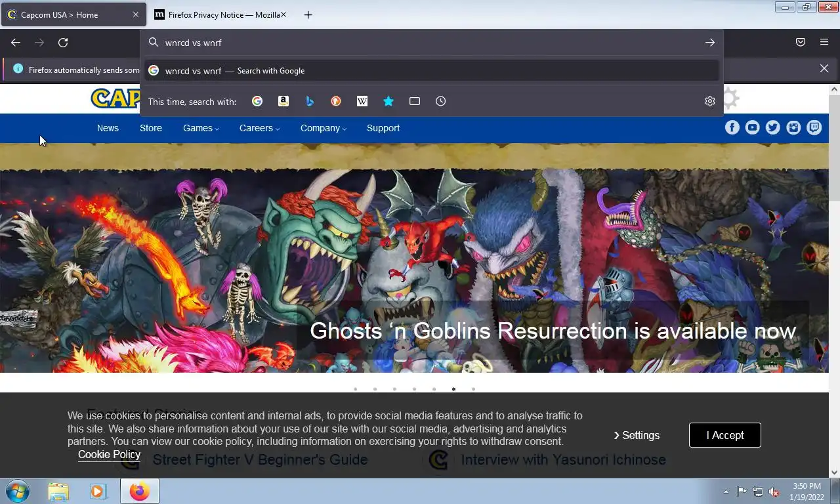This screenshot has height=504, width=840.
Task: Open volume tray icon
Action: 774,492
